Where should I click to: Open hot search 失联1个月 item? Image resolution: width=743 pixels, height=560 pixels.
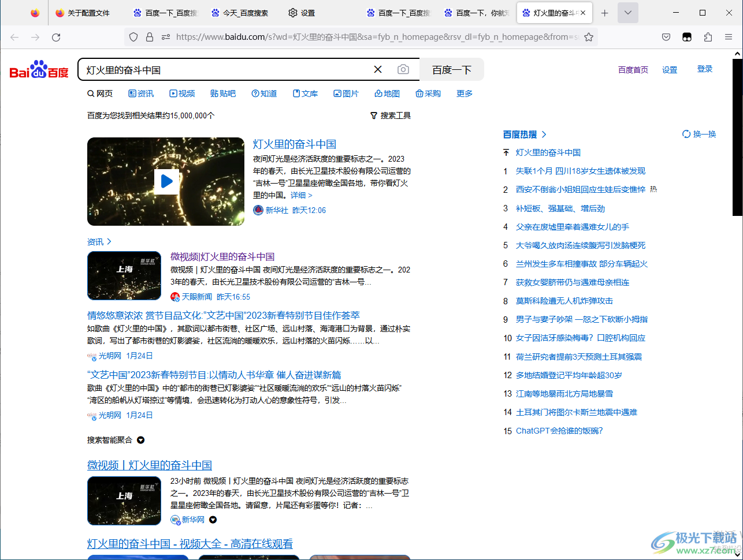click(581, 171)
